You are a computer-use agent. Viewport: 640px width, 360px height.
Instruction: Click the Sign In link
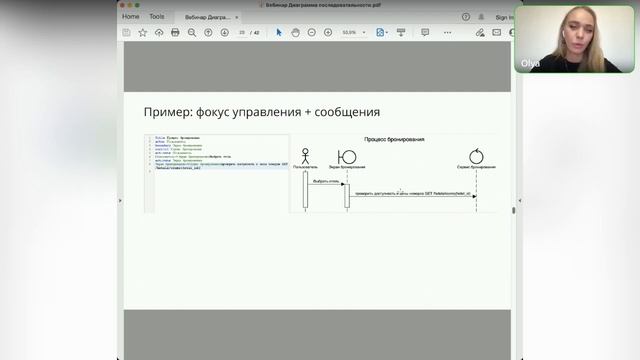coord(504,17)
